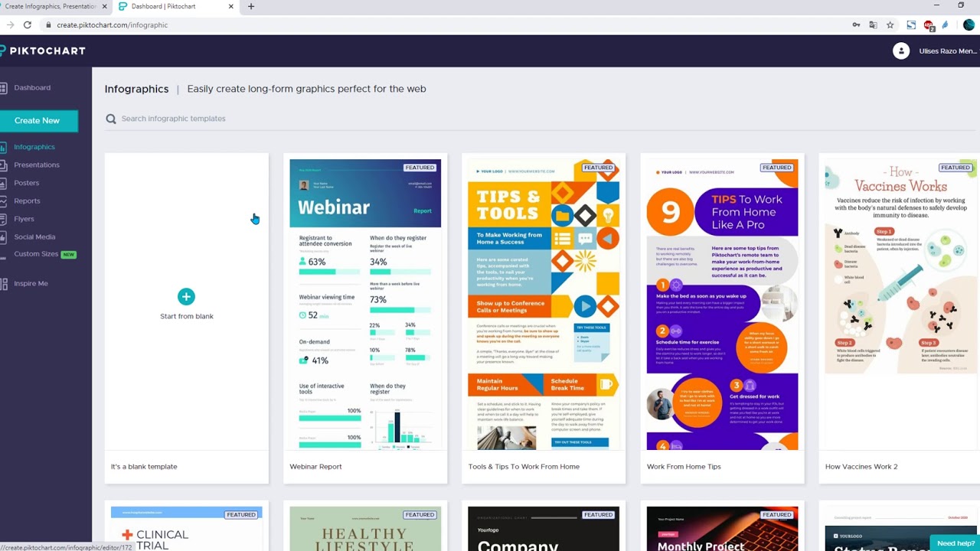Click the Piktochart logo

point(43,51)
